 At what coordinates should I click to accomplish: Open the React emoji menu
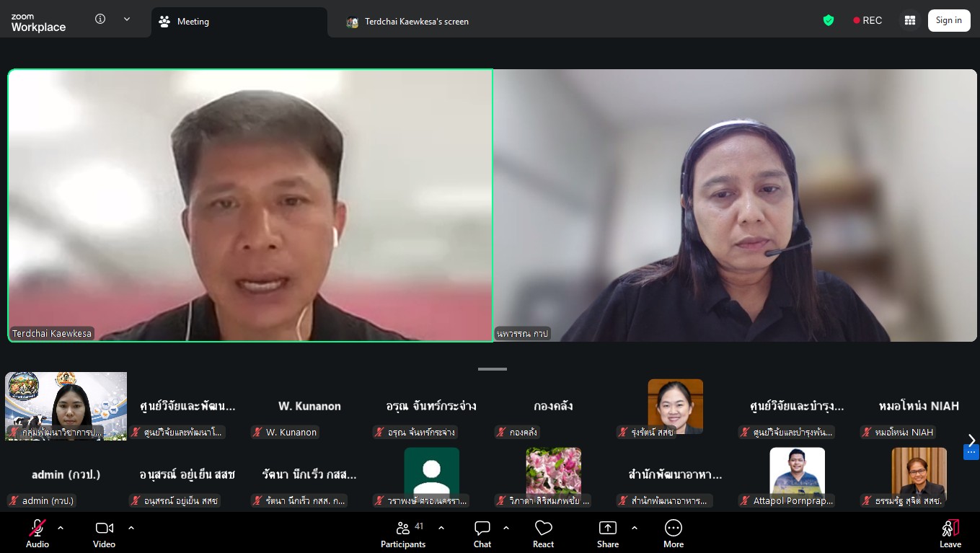[x=543, y=534]
